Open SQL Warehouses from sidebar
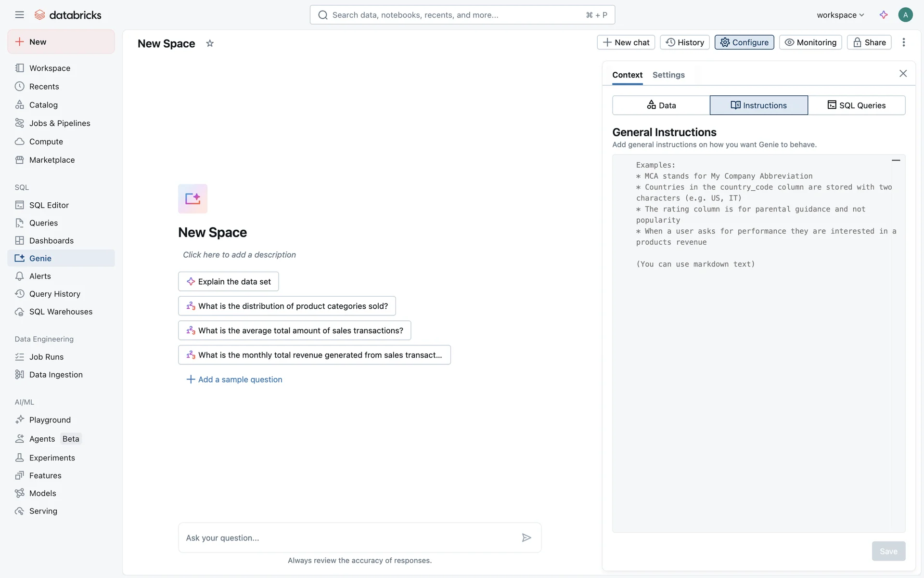The image size is (924, 578). pos(61,312)
